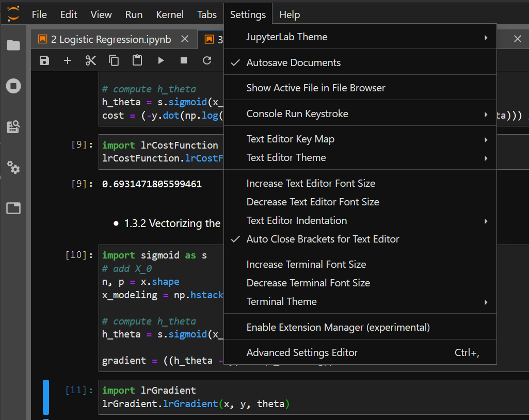
Task: Paste cells using the clipboard icon
Action: click(137, 60)
